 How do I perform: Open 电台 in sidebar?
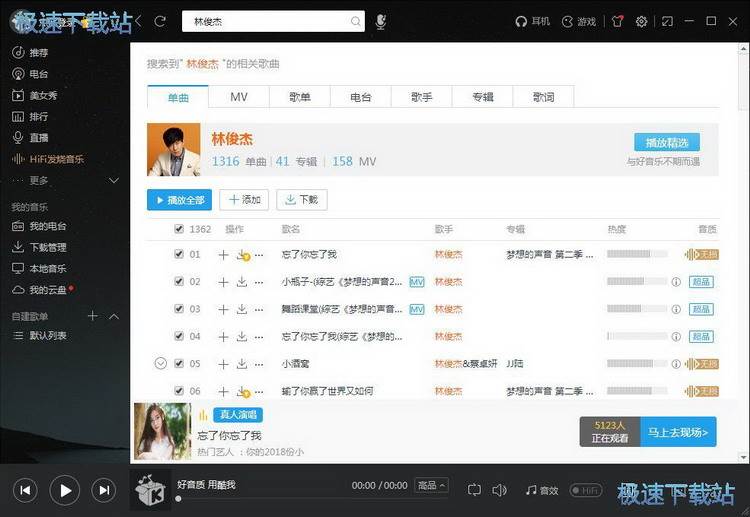pos(30,74)
